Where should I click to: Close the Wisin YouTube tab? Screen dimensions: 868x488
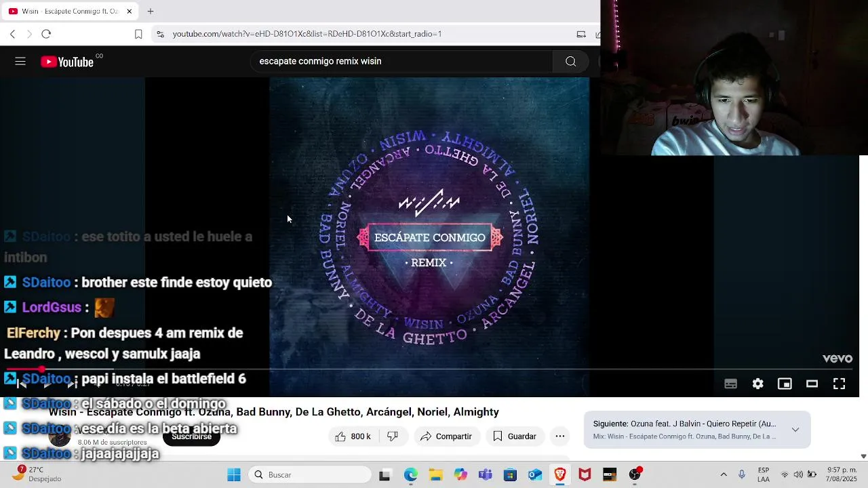(130, 12)
